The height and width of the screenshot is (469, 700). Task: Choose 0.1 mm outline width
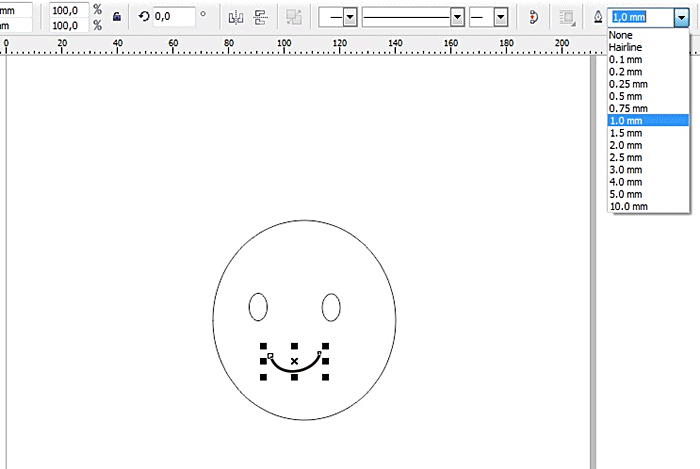coord(648,59)
